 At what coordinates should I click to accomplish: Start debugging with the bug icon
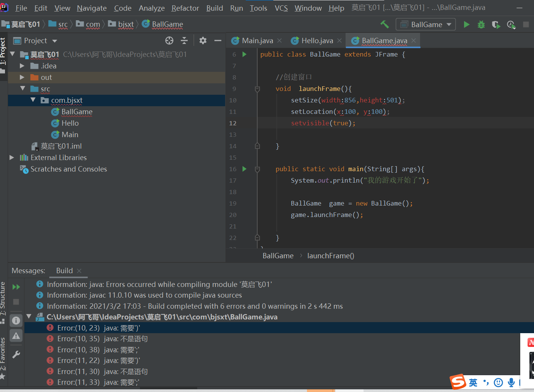coord(481,24)
